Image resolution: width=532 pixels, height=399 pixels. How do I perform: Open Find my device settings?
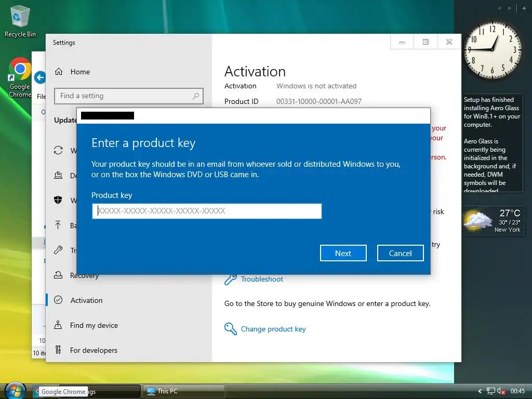click(x=94, y=325)
